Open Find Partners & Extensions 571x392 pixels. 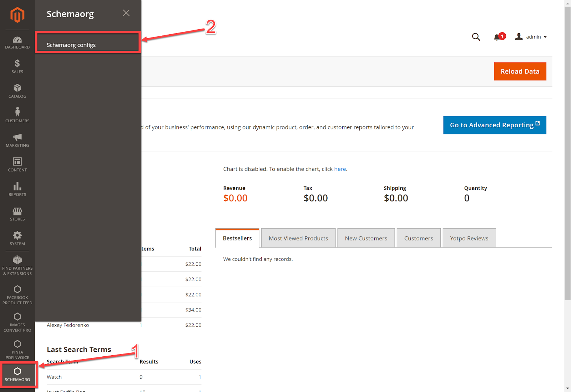[x=17, y=266]
